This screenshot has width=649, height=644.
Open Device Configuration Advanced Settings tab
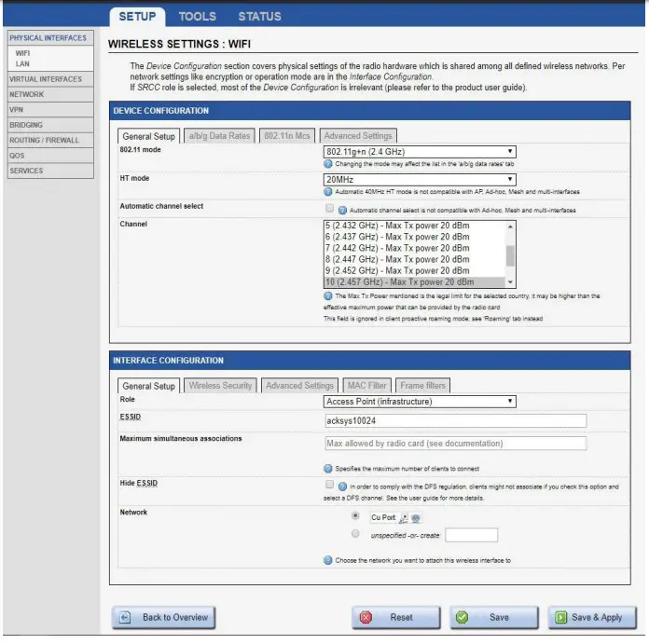pyautogui.click(x=358, y=136)
